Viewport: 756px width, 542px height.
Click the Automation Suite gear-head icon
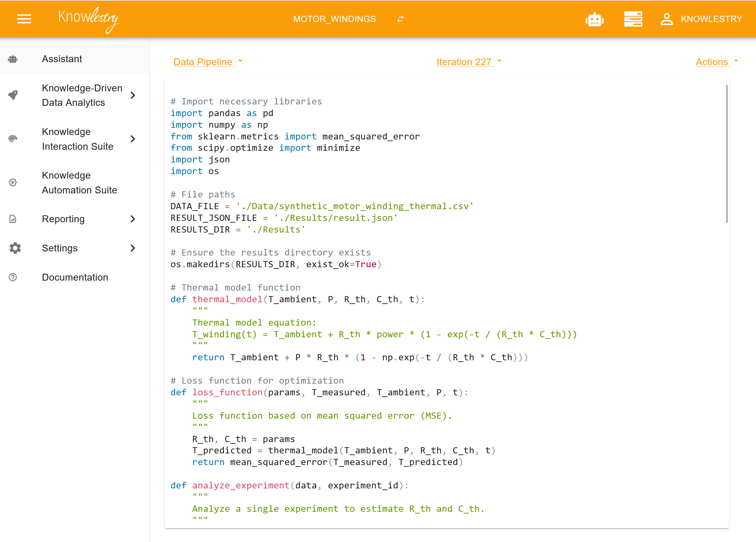13,182
